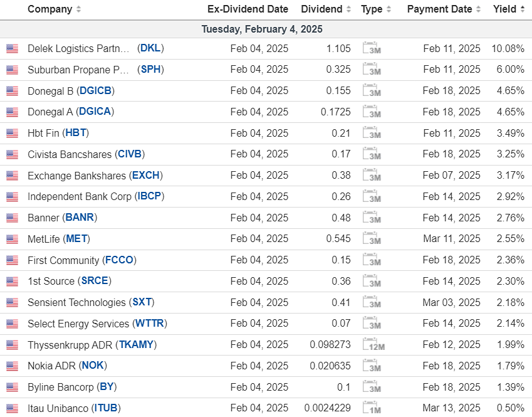Click the 3M type icon for Suburban Propane

[x=372, y=70]
